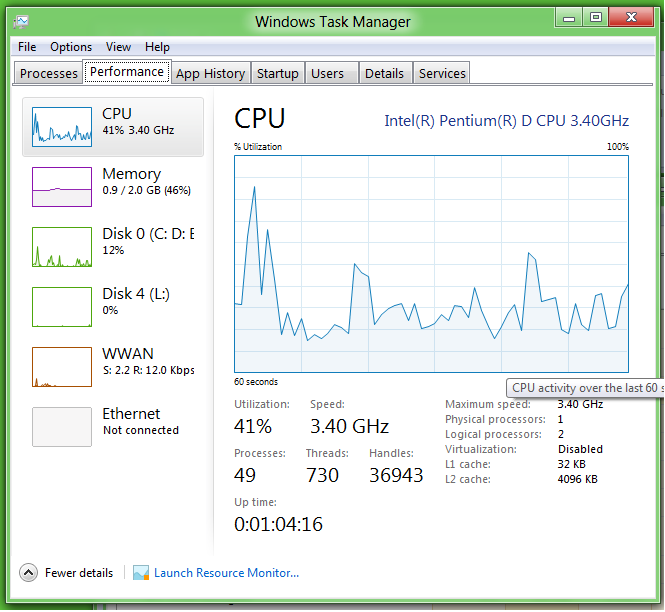Click the 3.40 GHz speed value

pos(349,426)
